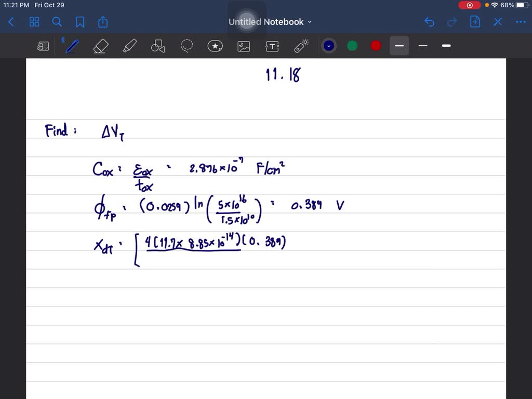This screenshot has width=532, height=399.
Task: Switch to the Highlighter tool
Action: pyautogui.click(x=129, y=46)
